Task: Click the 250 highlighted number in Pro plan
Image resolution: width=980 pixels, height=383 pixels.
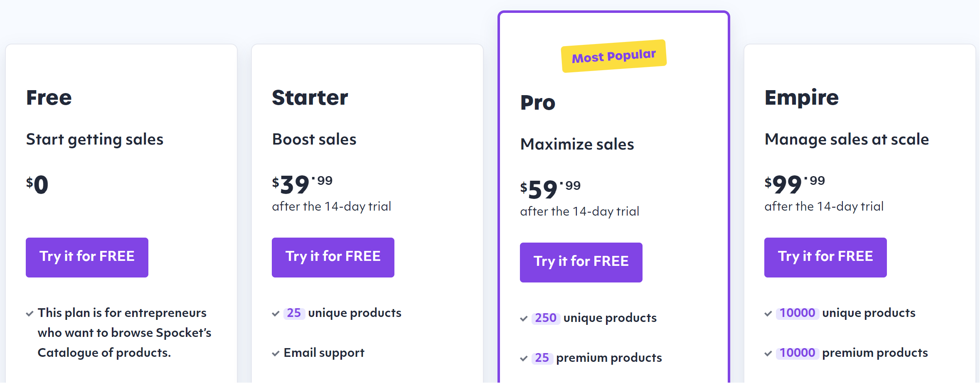Action: pos(545,318)
